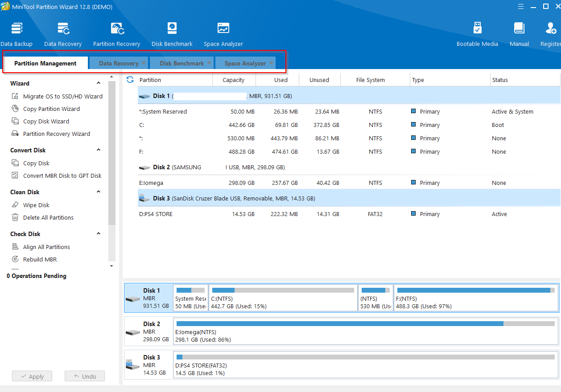Click the Rebuild MBR icon

[x=15, y=259]
